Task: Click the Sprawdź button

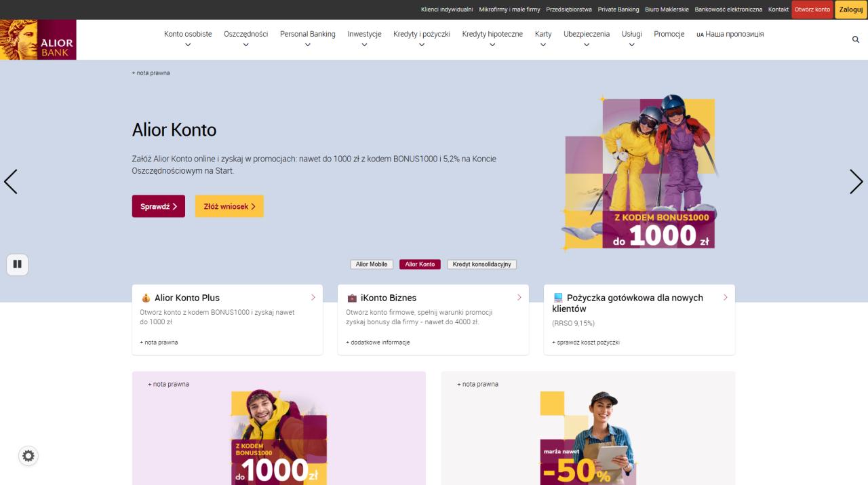Action: click(x=158, y=206)
